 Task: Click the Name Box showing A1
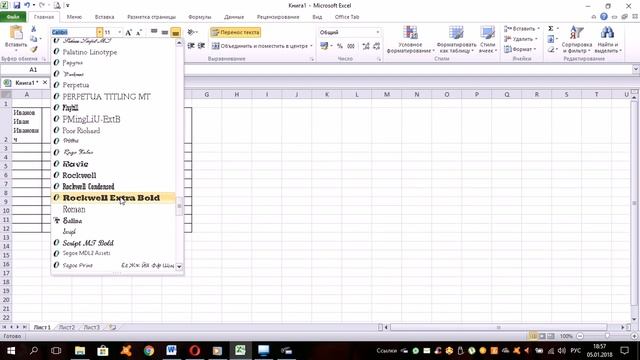(x=33, y=70)
